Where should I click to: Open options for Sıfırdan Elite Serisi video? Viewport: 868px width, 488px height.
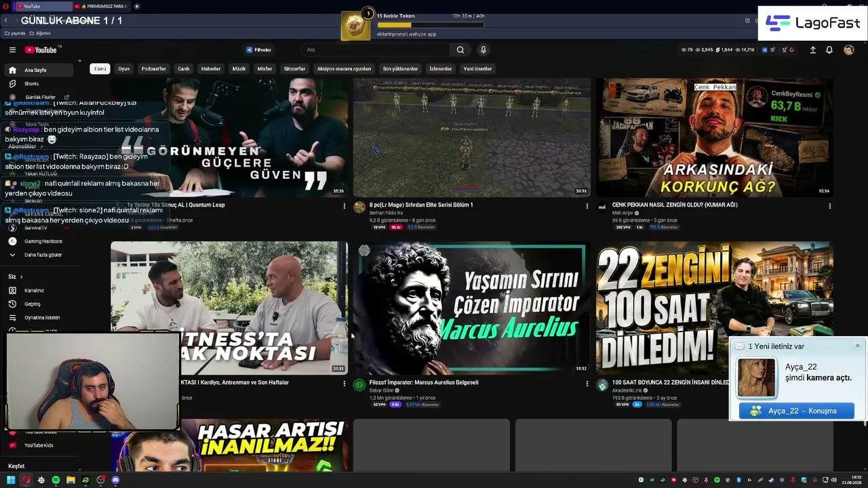[x=587, y=205]
